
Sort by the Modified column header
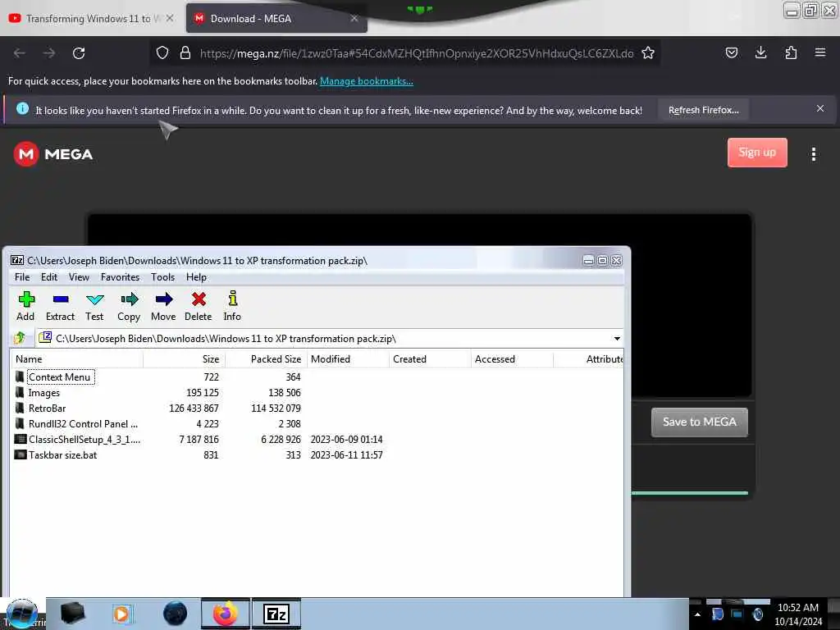(x=348, y=359)
